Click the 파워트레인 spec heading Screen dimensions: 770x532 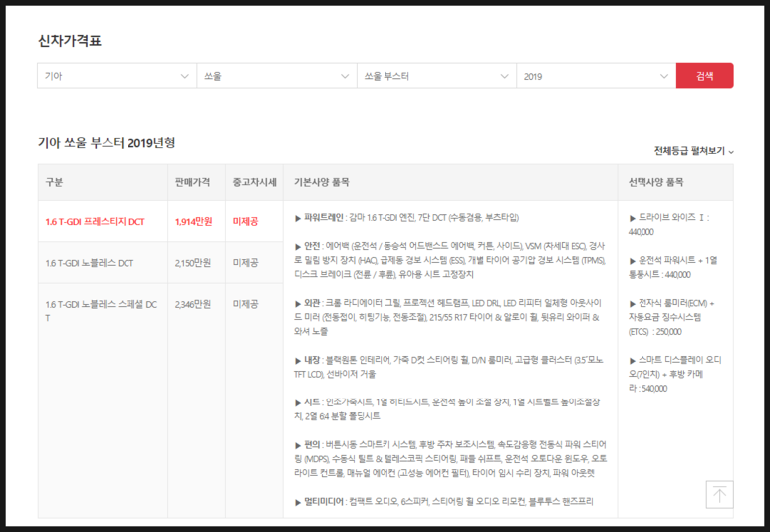(x=323, y=217)
